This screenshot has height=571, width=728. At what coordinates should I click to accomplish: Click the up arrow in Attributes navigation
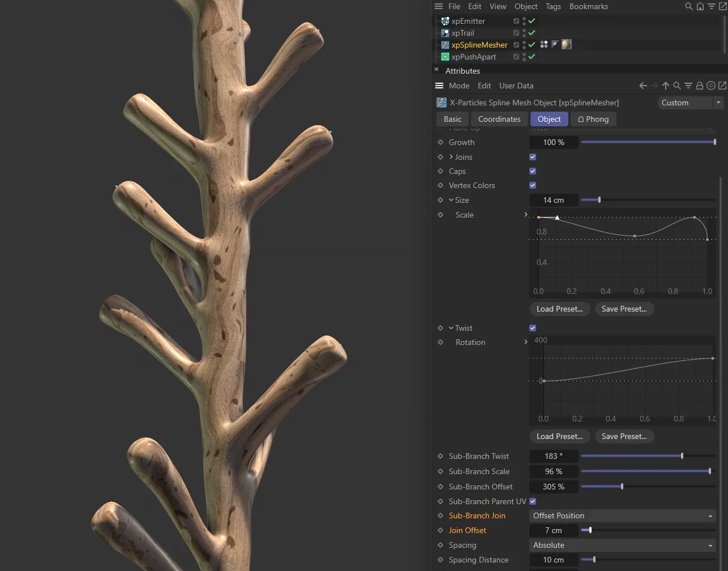[x=666, y=86]
